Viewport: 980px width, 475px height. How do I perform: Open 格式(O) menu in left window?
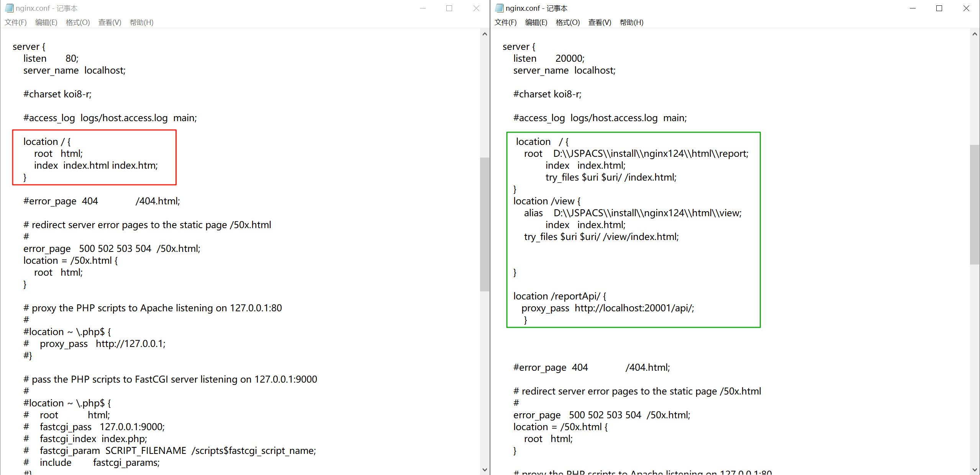pos(78,22)
